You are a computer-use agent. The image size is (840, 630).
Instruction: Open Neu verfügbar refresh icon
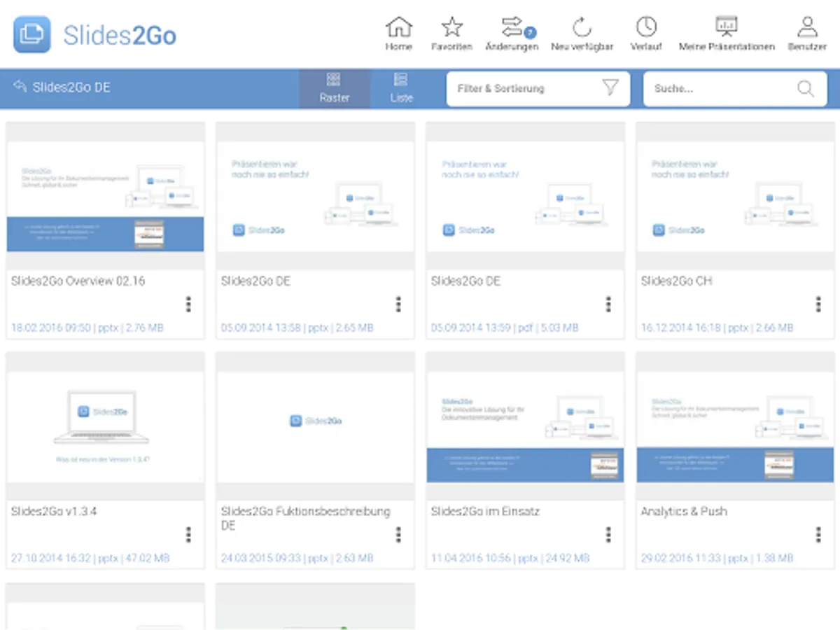[x=582, y=27]
